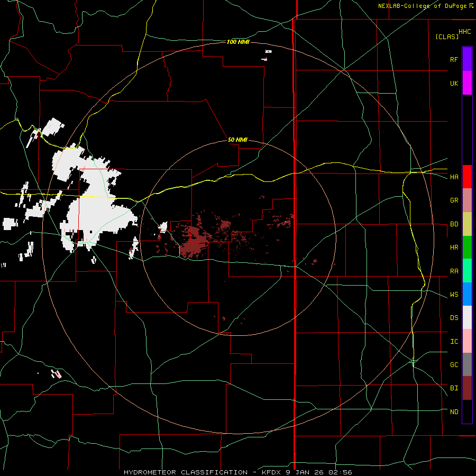Click the ND legend label

454,412
